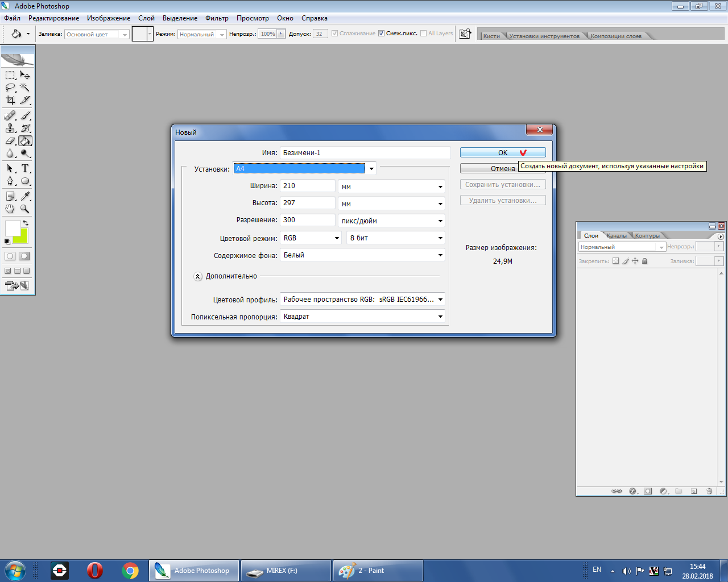Toggle lock transparent pixels in Layers panel
Viewport: 728px width, 582px height.
tap(615, 261)
